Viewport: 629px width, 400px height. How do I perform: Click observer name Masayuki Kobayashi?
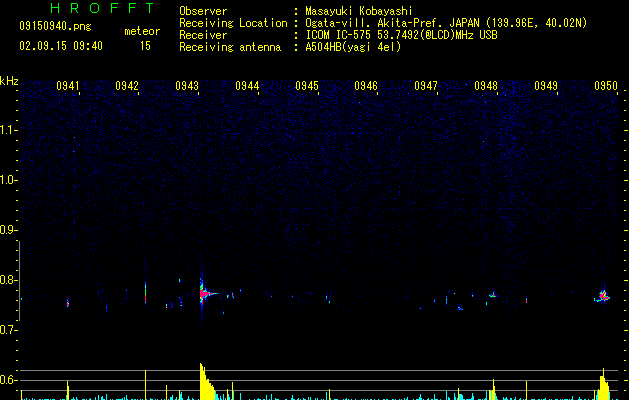point(359,11)
